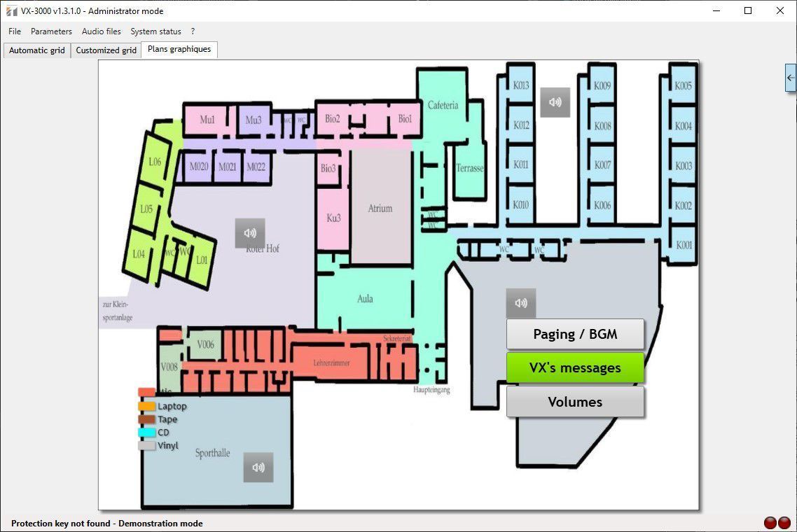Click the speaker icon above Paging / BGM
Image resolution: width=797 pixels, height=532 pixels.
pos(520,303)
